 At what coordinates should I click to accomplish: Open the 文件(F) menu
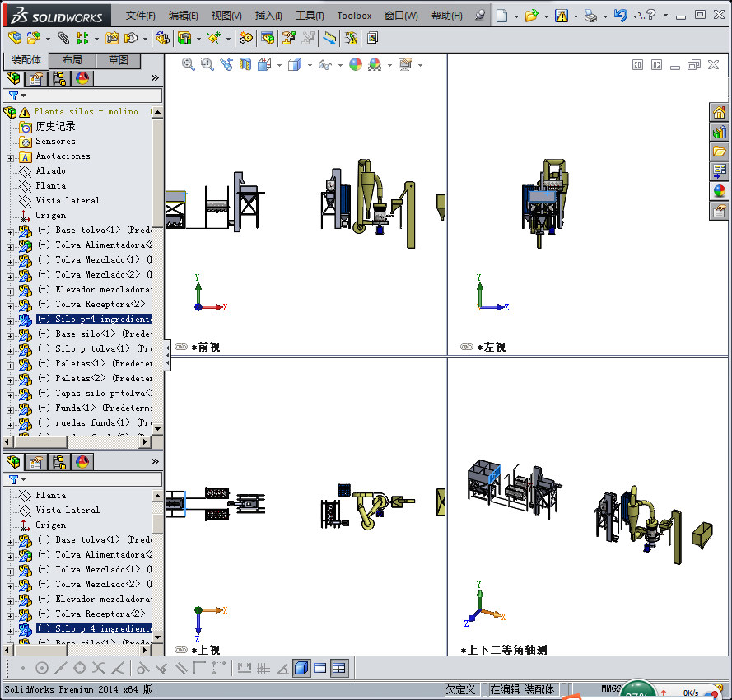141,16
